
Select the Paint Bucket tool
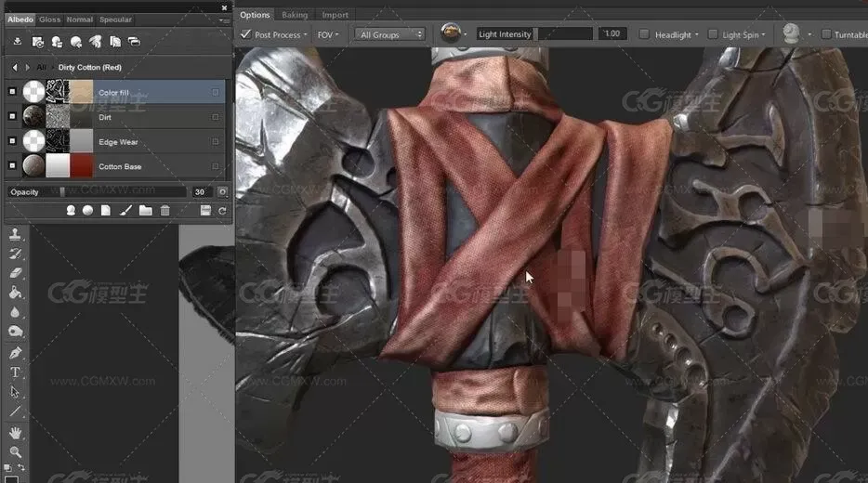tap(15, 293)
